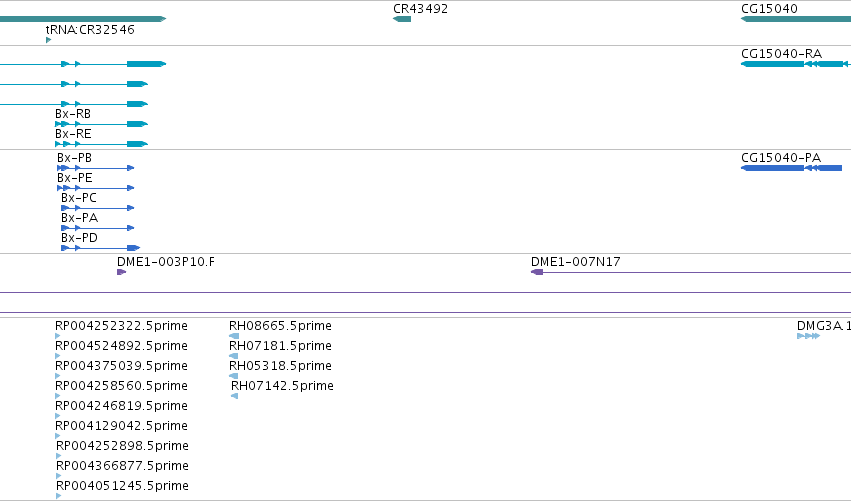Click the DME1-003P10.F clone label

[166, 262]
